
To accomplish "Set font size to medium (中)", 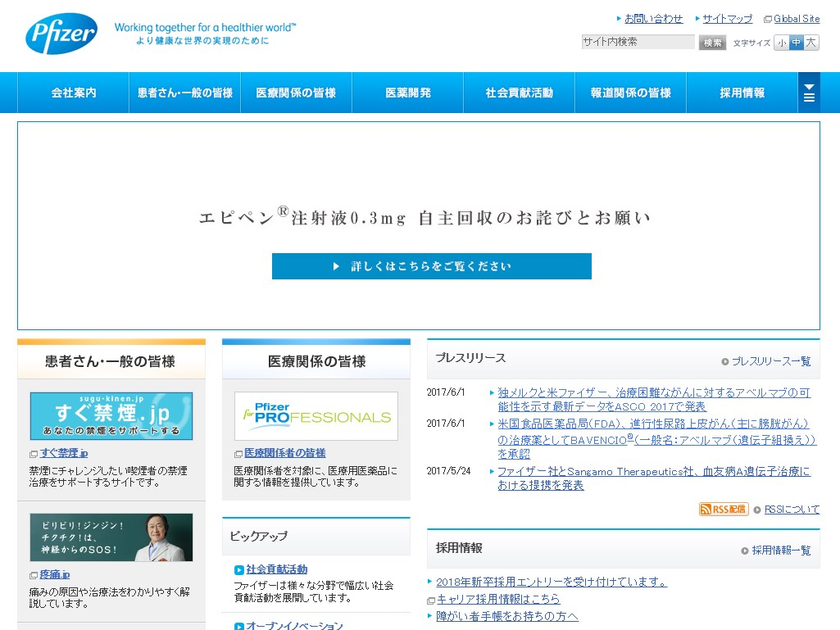I will (797, 43).
